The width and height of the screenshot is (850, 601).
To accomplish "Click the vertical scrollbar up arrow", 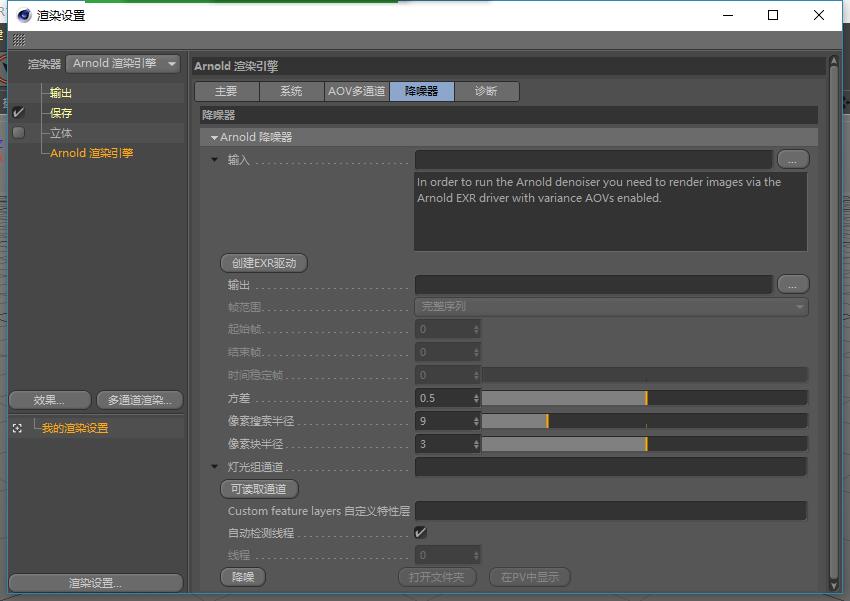I will 834,62.
